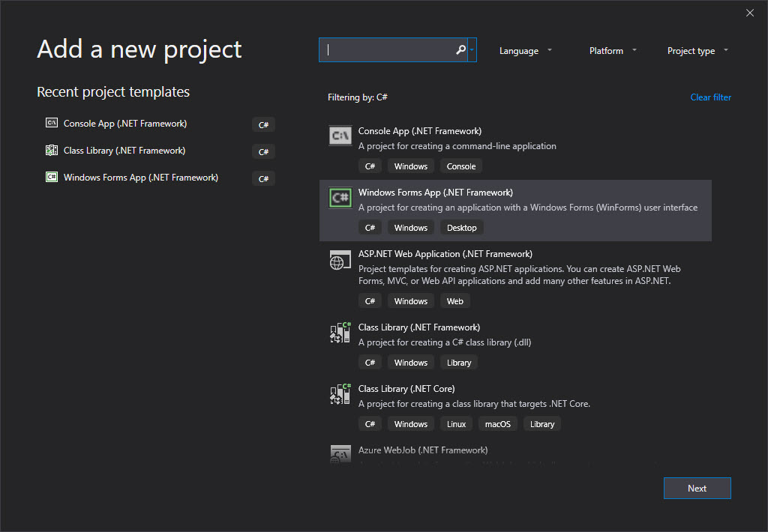The width and height of the screenshot is (768, 532).
Task: Click the Class Library (.NET Core) icon
Action: click(x=340, y=394)
